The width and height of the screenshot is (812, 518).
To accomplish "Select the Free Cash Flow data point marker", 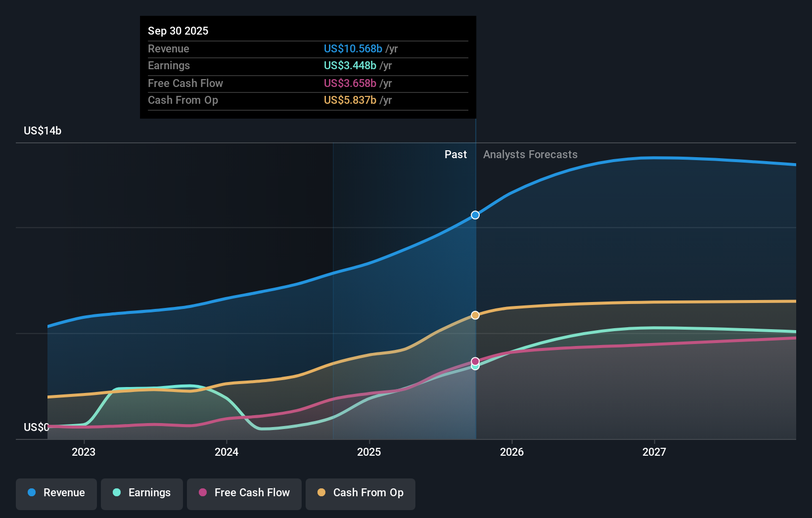I will (x=475, y=361).
